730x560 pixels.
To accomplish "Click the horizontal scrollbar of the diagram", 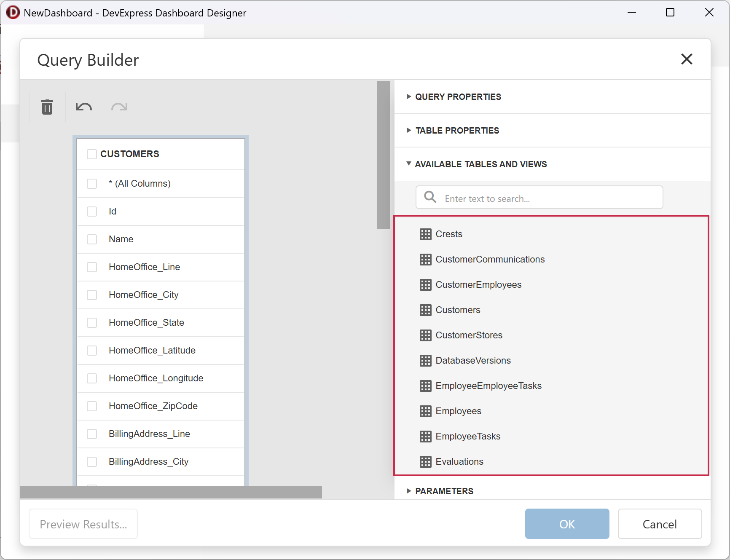I will coord(171,492).
